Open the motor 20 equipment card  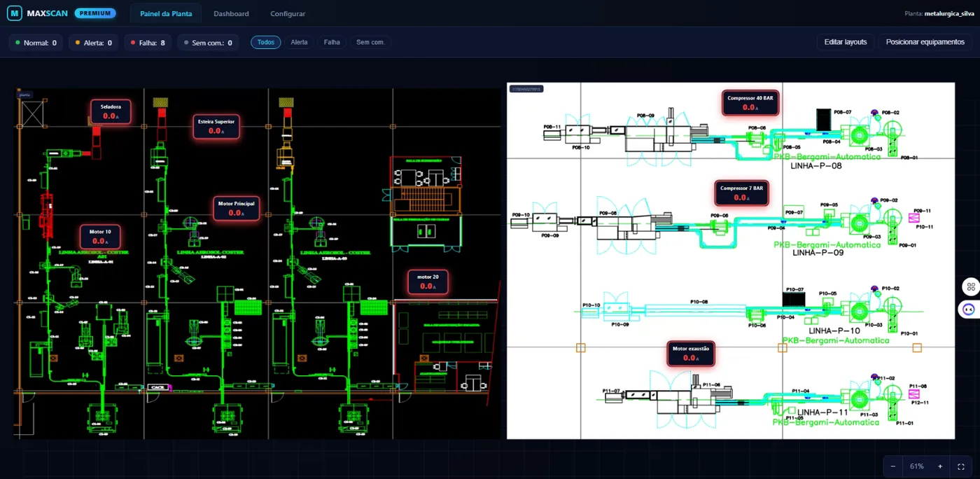428,282
